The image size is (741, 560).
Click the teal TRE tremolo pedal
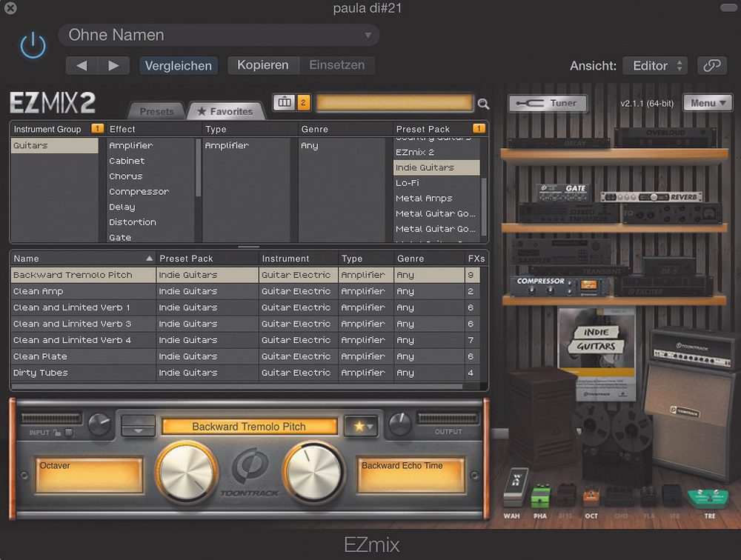(x=708, y=499)
